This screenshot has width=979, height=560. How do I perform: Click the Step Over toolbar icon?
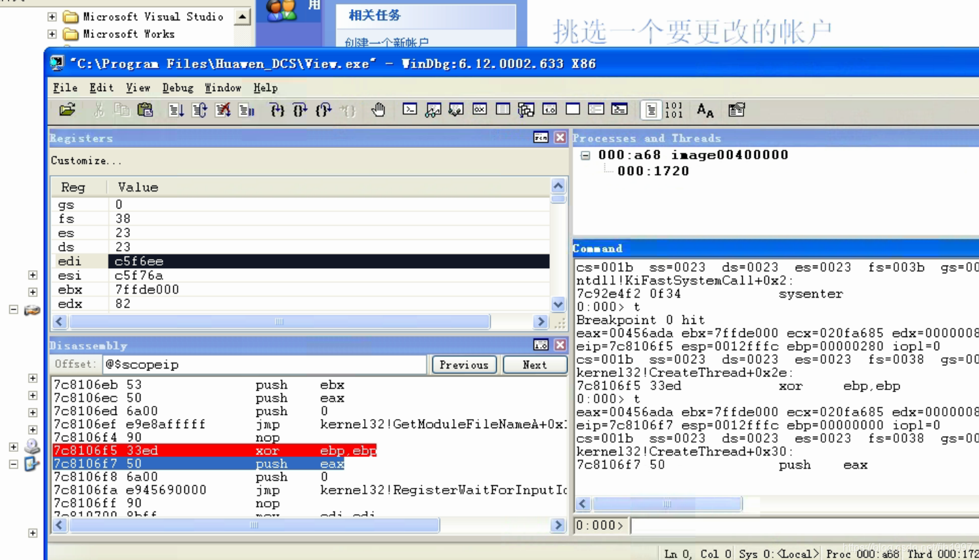pyautogui.click(x=301, y=110)
